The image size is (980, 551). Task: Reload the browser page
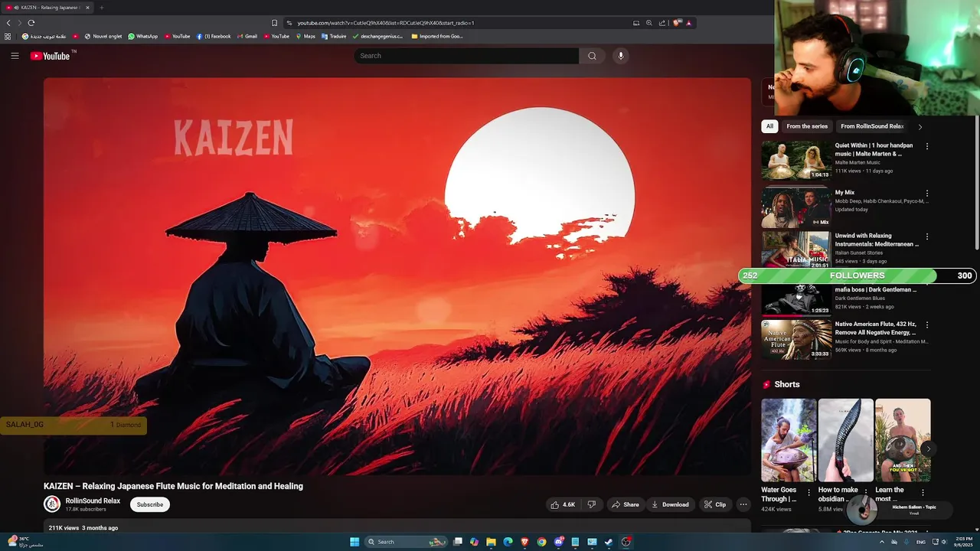tap(31, 23)
